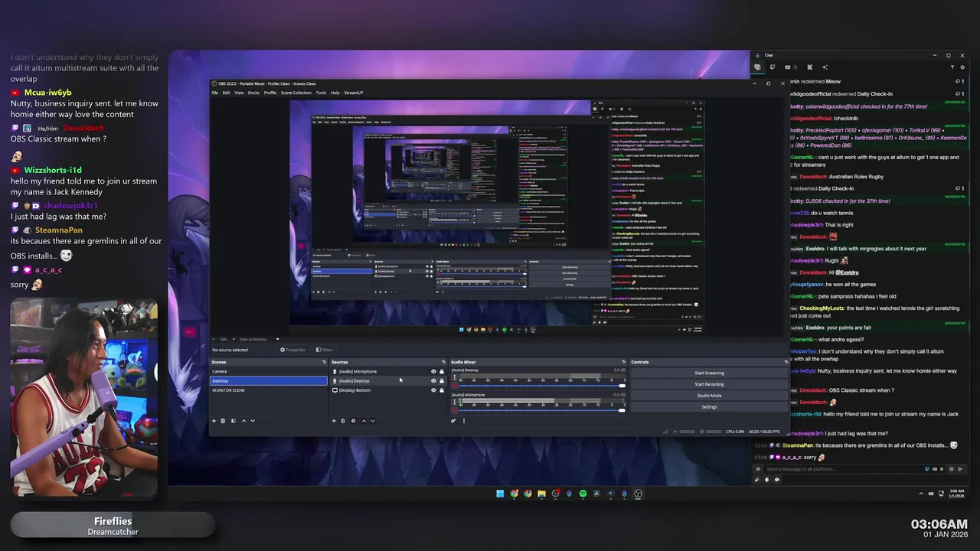Show hidden system tray icons
This screenshot has height=551, width=980.
(921, 494)
